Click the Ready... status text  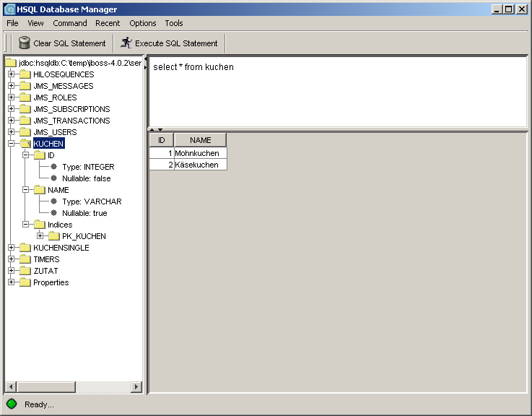point(39,404)
